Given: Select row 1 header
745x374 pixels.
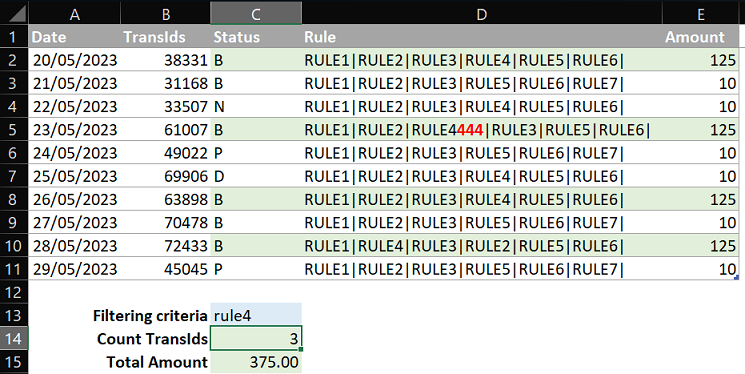Looking at the screenshot, I should (14, 37).
